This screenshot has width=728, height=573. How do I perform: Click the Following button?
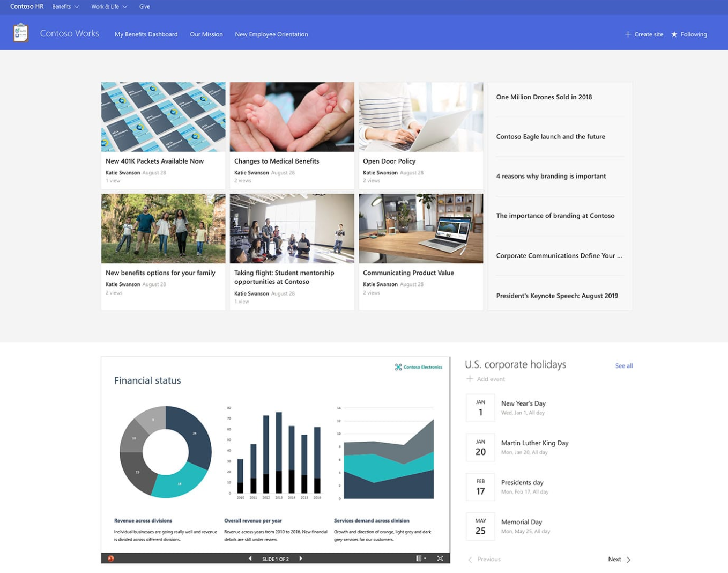689,34
